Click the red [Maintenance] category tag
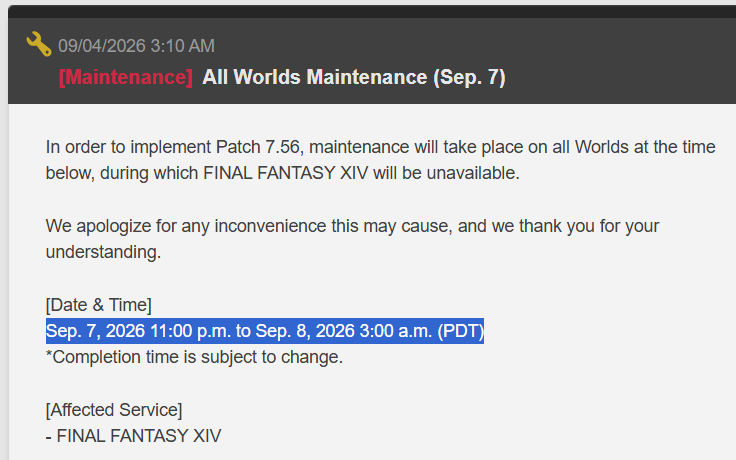The width and height of the screenshot is (736, 460). (126, 77)
